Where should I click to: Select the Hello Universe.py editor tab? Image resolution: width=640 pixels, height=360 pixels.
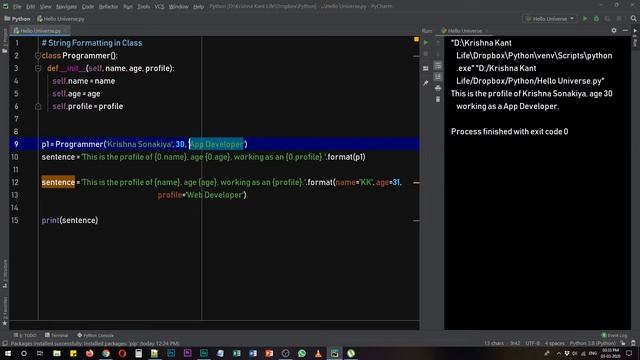coord(40,31)
